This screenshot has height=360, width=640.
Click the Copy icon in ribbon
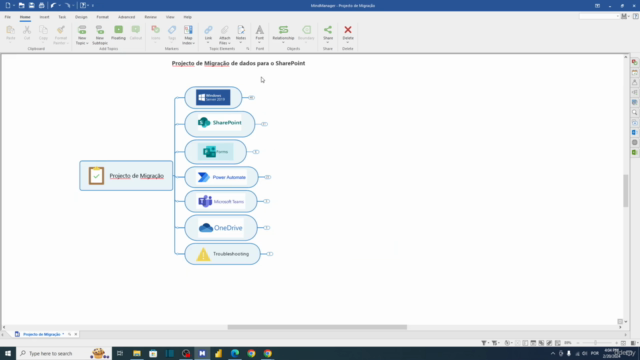[x=43, y=30]
